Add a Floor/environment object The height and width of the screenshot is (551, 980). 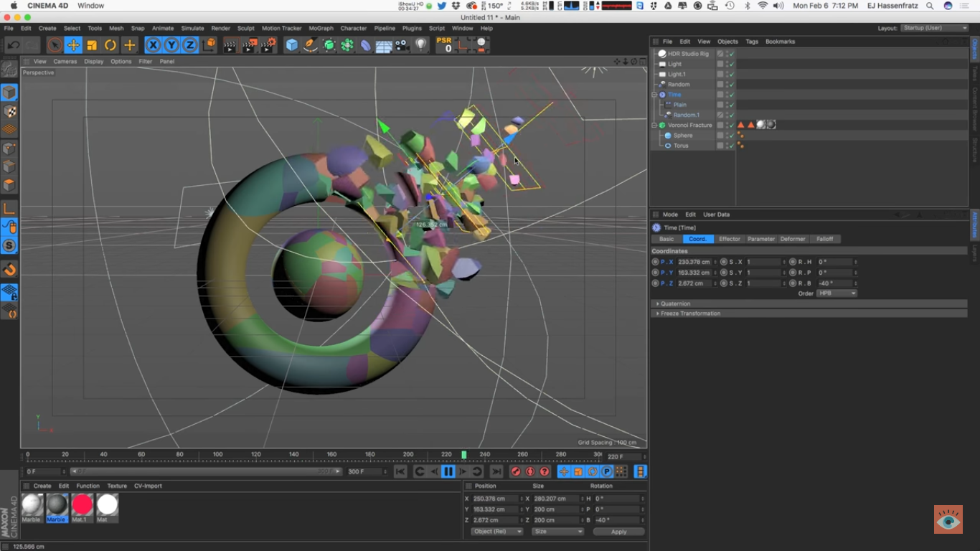pos(384,45)
